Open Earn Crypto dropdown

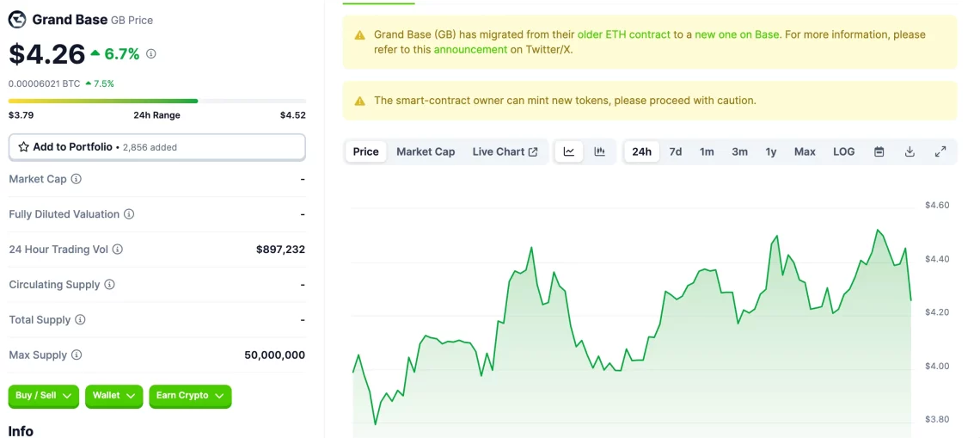[x=190, y=396]
